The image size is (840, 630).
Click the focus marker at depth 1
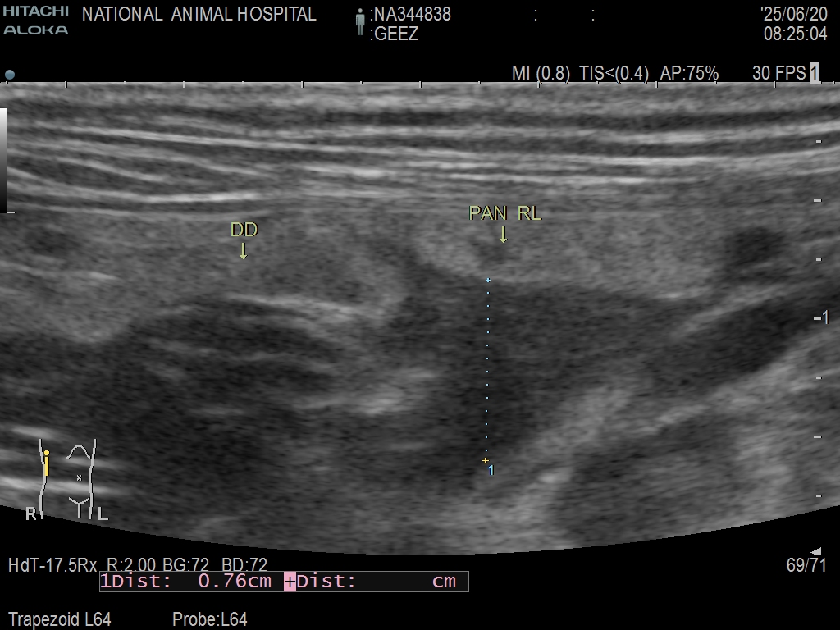coord(823,317)
